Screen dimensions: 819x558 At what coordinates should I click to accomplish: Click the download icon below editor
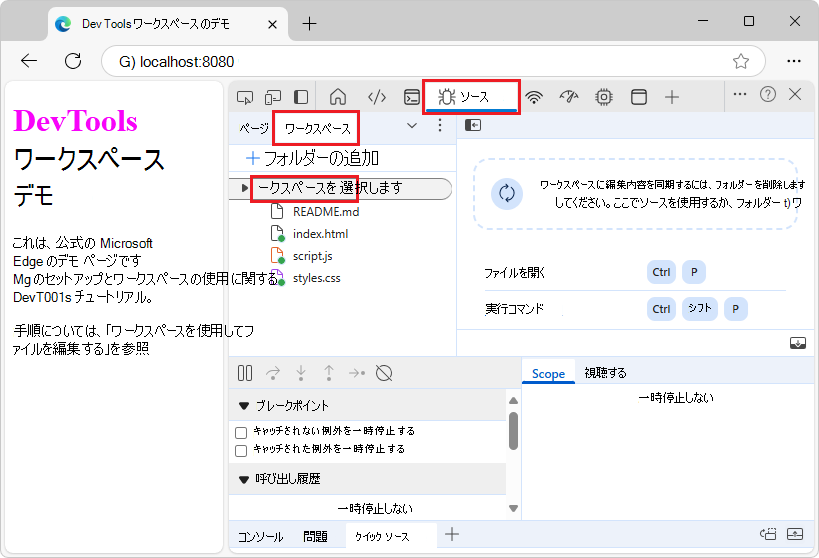tap(798, 343)
